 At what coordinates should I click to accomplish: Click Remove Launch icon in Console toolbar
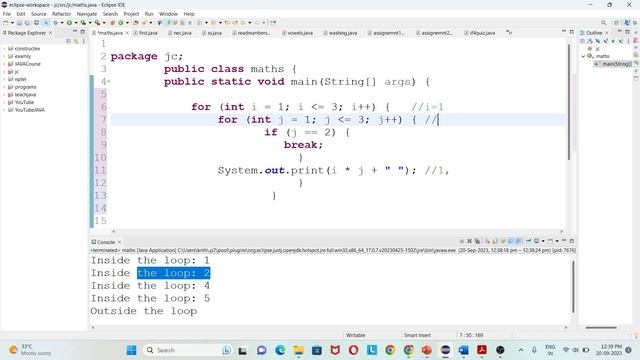469,241
